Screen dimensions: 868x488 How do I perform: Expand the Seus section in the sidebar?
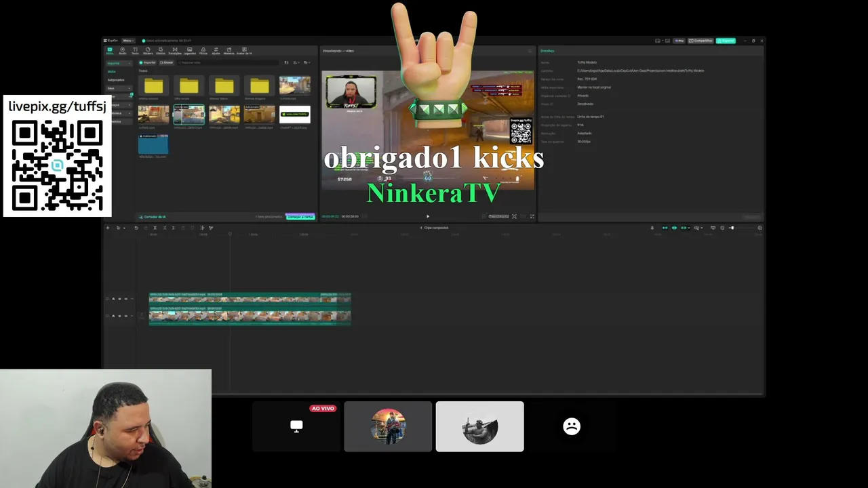(119, 88)
